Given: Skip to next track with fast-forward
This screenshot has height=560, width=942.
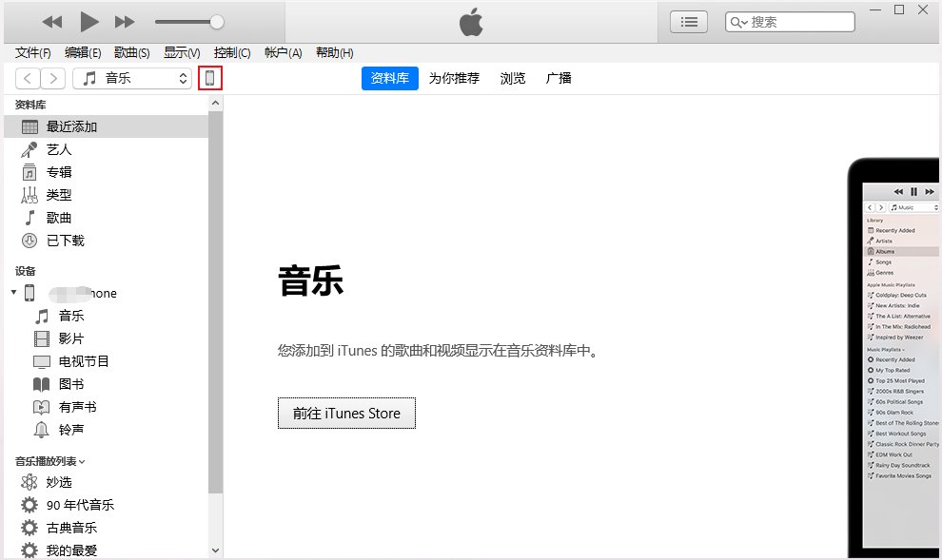Looking at the screenshot, I should (125, 22).
